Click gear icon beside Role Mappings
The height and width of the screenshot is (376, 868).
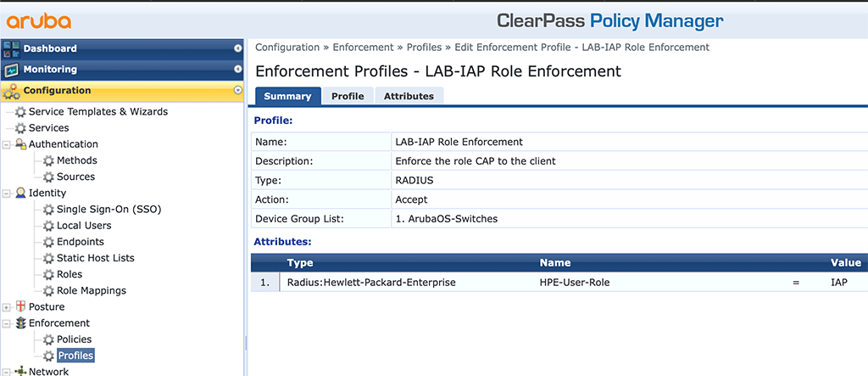pos(48,290)
